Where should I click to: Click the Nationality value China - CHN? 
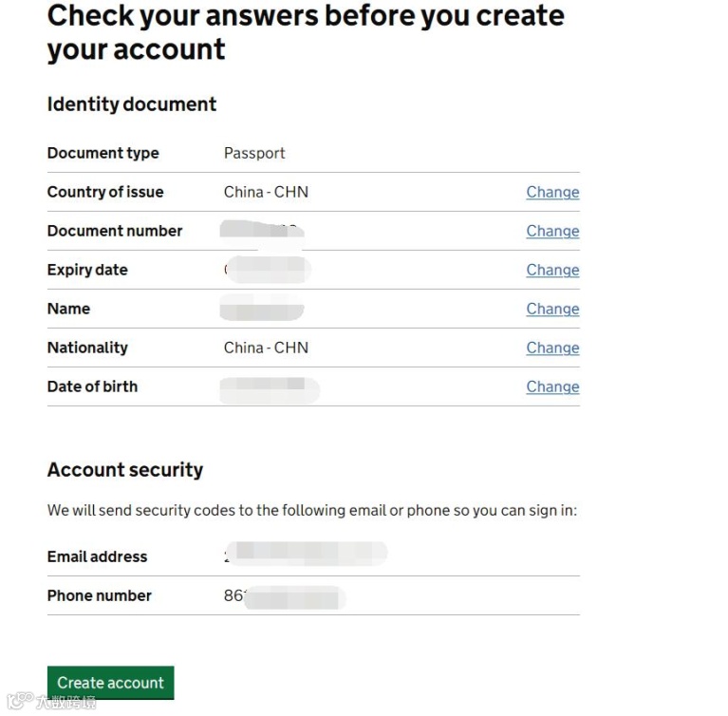click(266, 348)
